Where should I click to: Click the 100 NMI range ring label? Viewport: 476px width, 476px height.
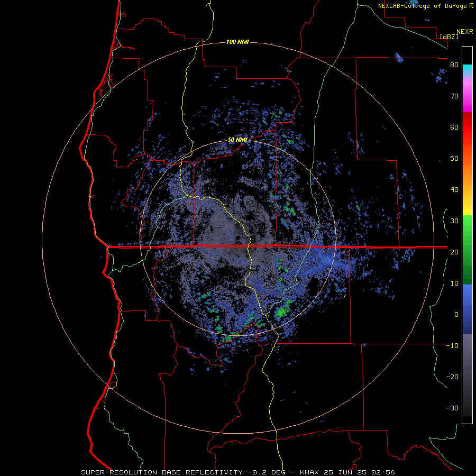point(237,42)
